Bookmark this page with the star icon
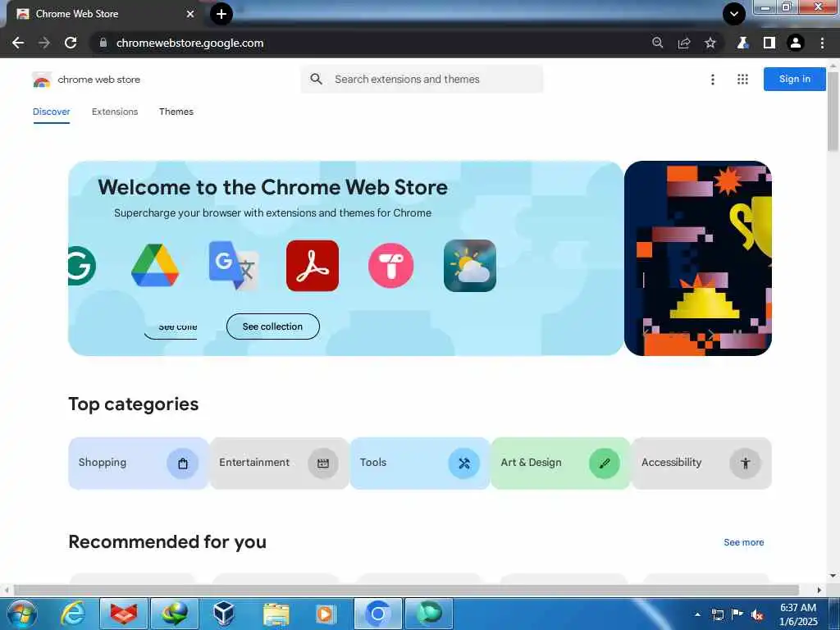This screenshot has width=840, height=630. click(710, 43)
